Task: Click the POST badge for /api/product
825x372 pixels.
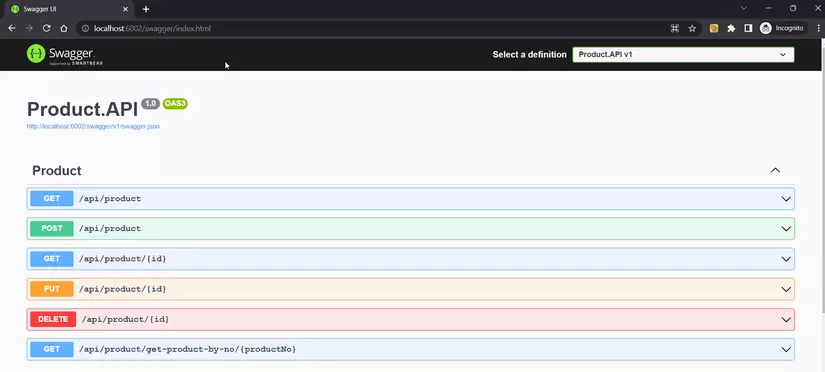Action: point(52,228)
